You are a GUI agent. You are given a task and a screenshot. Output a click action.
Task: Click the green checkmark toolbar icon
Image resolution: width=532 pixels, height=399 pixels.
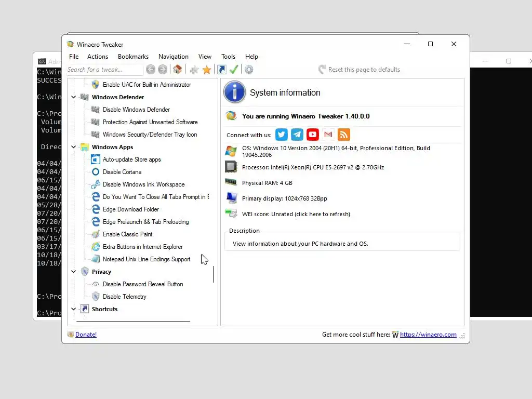click(x=234, y=70)
